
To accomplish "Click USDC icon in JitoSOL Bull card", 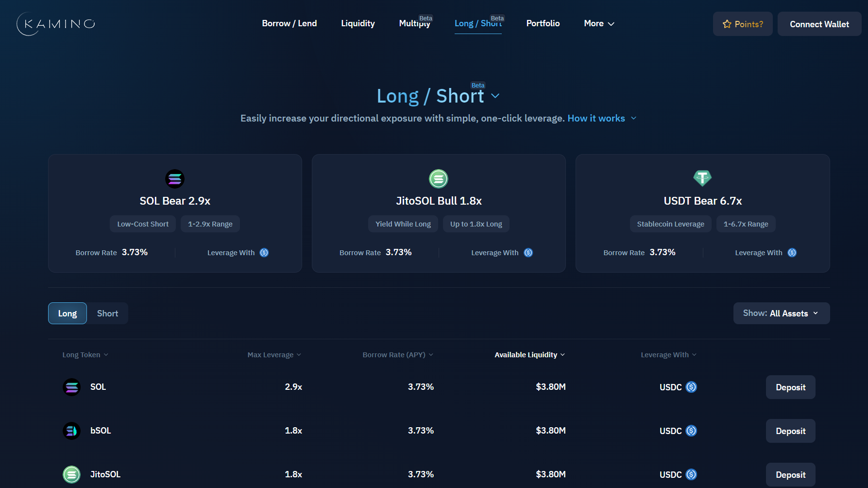I will pos(528,253).
